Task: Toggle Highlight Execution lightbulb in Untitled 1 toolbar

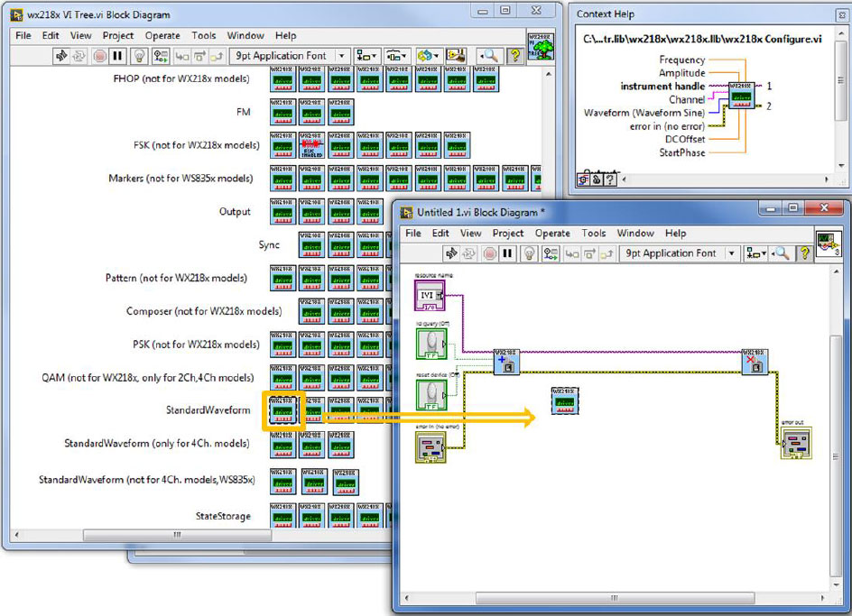Action: pyautogui.click(x=528, y=254)
